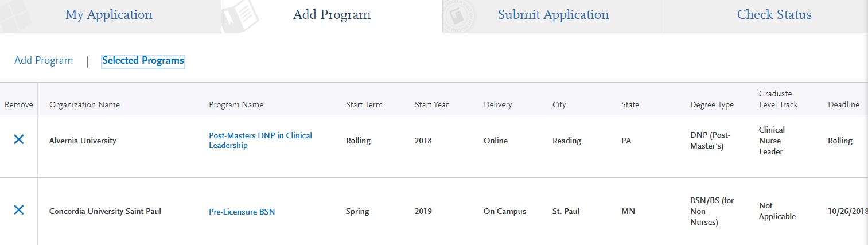Click the Add Program sub-link
The width and height of the screenshot is (868, 245).
(44, 60)
